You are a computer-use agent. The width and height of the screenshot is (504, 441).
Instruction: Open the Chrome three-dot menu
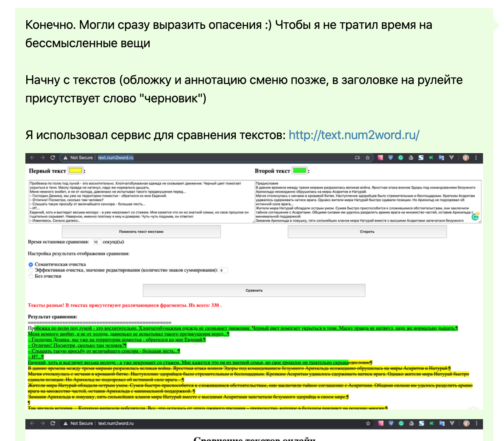point(476,158)
